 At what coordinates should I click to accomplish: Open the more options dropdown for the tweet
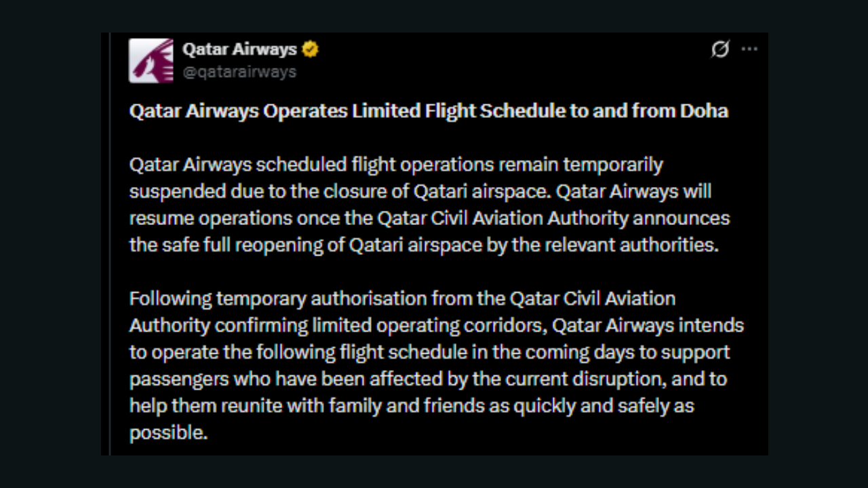749,49
